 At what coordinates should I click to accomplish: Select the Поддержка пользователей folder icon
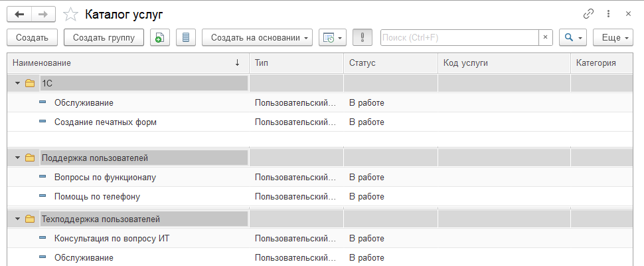30,158
